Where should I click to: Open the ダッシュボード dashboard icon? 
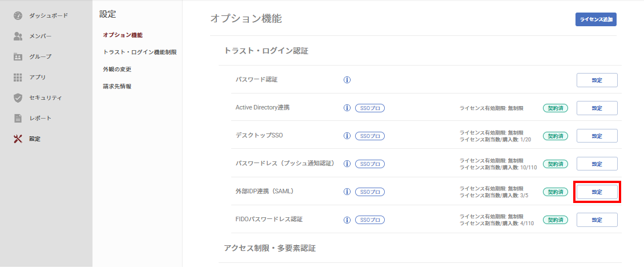click(x=18, y=15)
